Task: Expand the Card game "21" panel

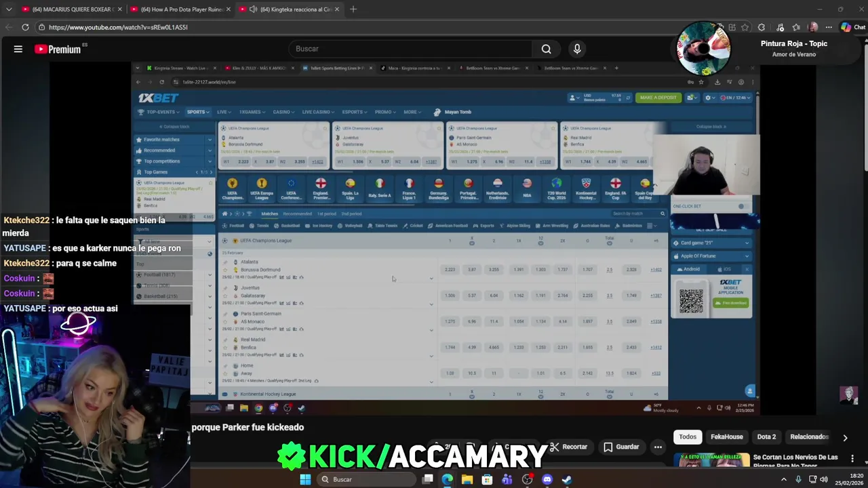Action: point(711,243)
